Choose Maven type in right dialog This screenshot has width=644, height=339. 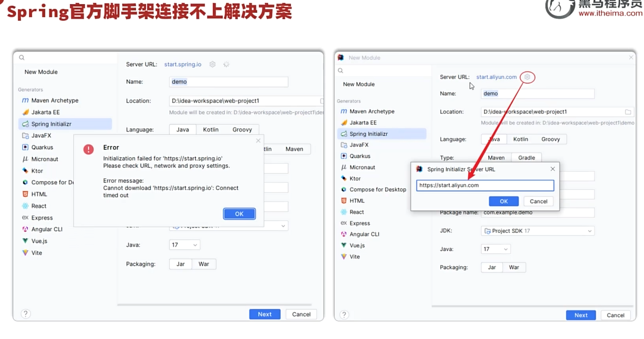point(496,158)
